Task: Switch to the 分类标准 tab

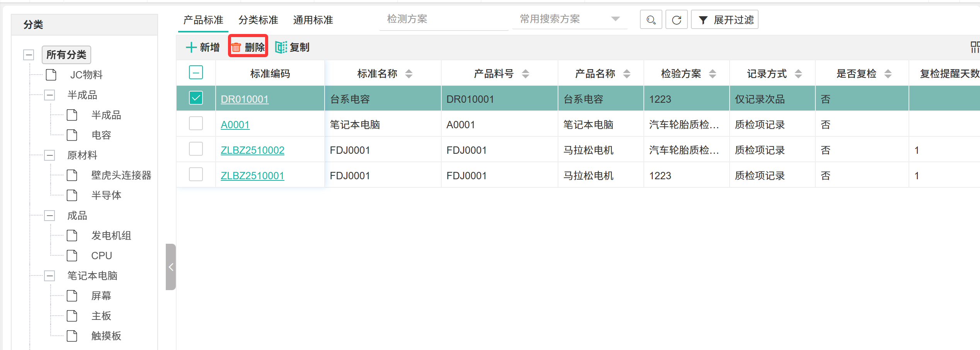Action: [258, 20]
